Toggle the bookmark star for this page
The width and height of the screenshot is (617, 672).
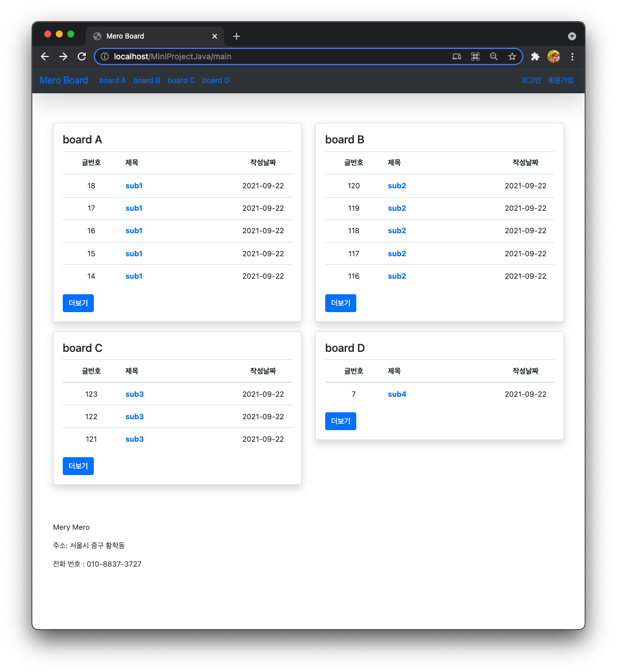[x=512, y=56]
